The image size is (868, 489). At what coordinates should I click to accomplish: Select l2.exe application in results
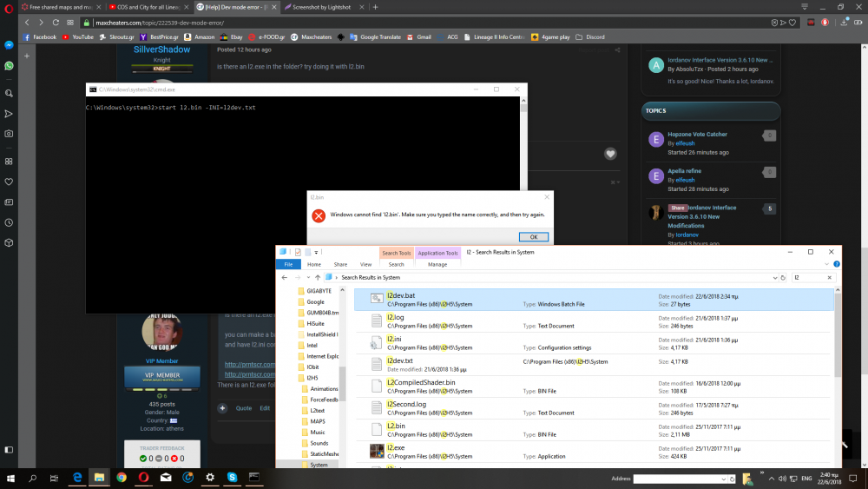594,452
